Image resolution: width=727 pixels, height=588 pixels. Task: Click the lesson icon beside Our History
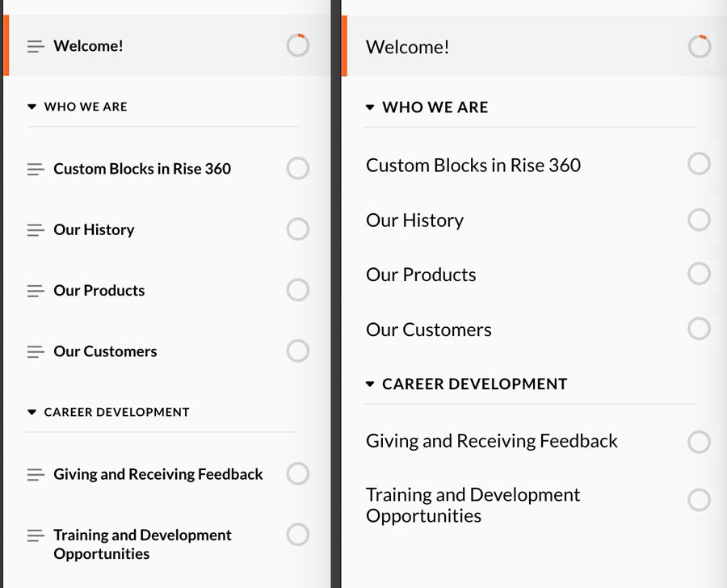click(36, 230)
